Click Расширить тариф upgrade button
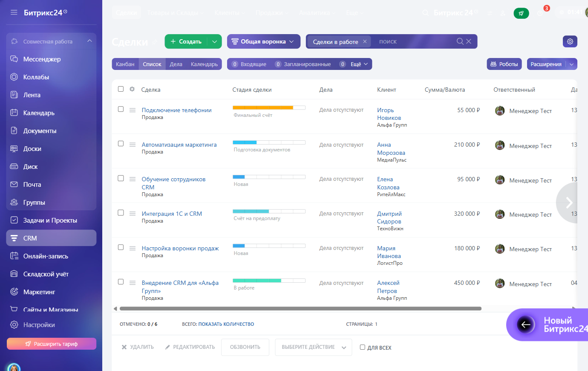The height and width of the screenshot is (371, 588). pos(52,344)
